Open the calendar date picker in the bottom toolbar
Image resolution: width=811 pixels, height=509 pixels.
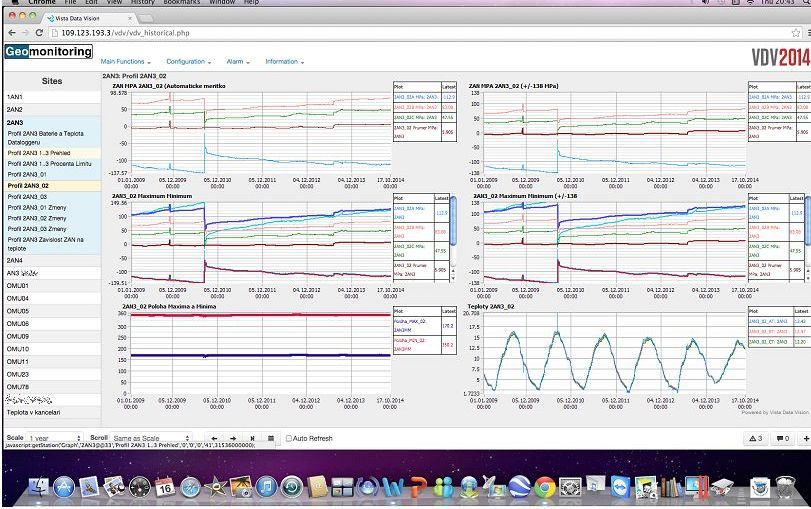pos(271,438)
